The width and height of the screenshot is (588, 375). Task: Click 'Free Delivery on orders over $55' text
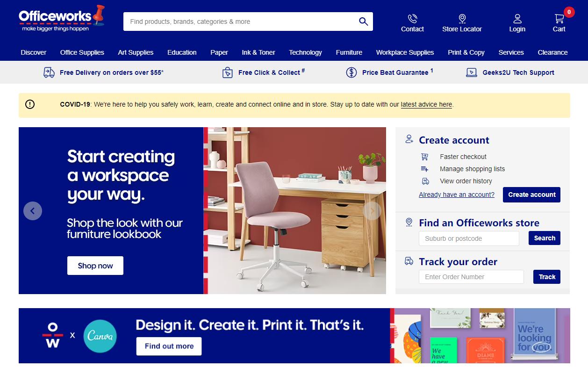[112, 72]
